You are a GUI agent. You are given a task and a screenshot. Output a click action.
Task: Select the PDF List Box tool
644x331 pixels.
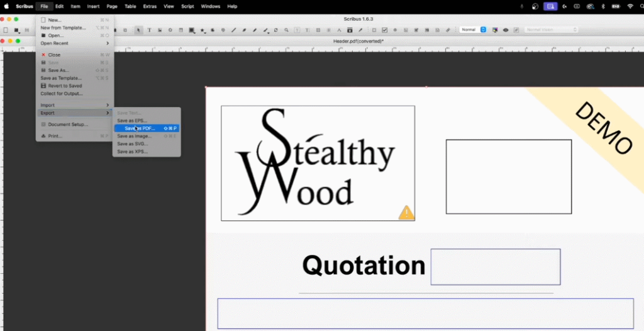click(x=427, y=30)
